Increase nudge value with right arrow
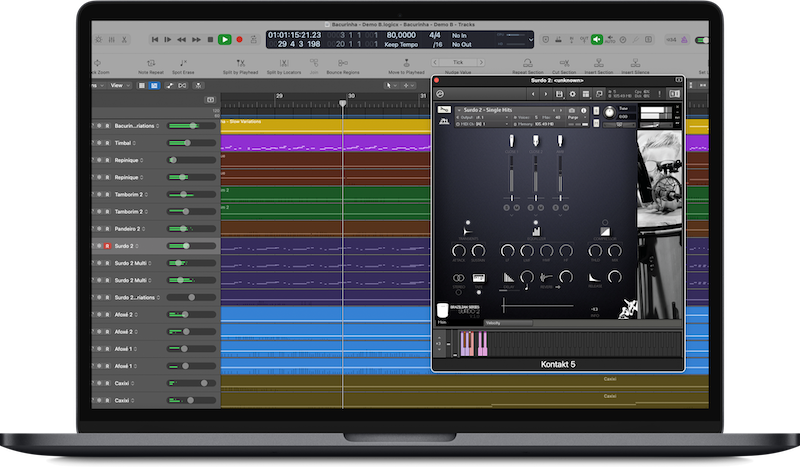 [481, 62]
